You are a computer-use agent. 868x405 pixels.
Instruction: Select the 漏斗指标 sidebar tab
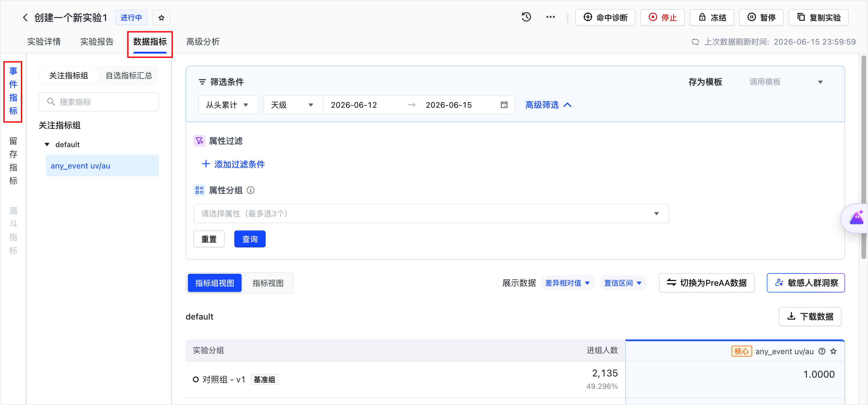coord(13,230)
